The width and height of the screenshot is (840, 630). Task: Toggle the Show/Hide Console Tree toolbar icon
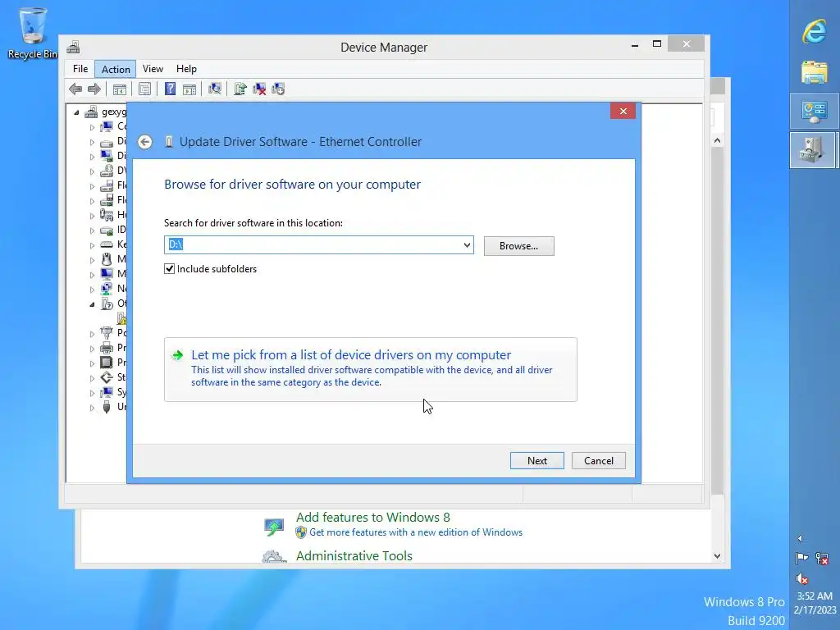point(120,89)
